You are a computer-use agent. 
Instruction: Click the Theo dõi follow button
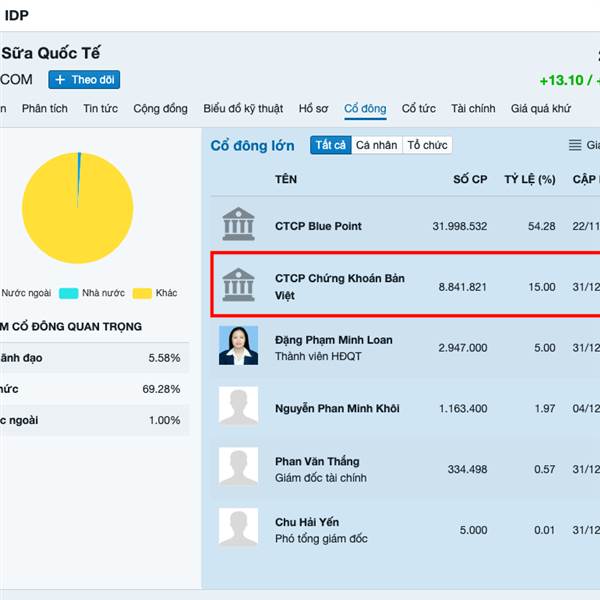(84, 80)
